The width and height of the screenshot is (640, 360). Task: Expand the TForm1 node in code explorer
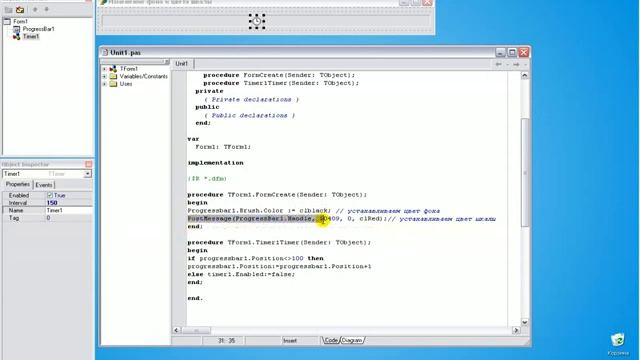104,69
